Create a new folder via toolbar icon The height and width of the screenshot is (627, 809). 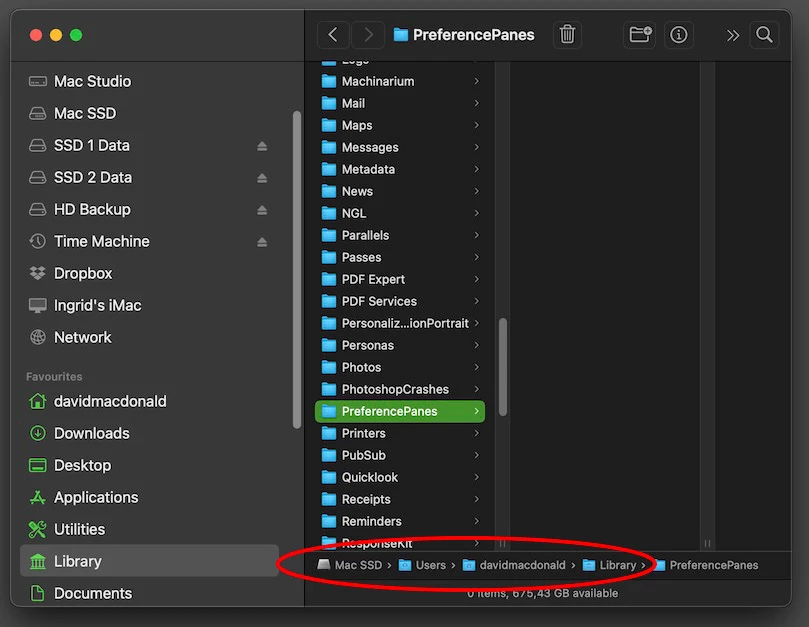pyautogui.click(x=640, y=35)
